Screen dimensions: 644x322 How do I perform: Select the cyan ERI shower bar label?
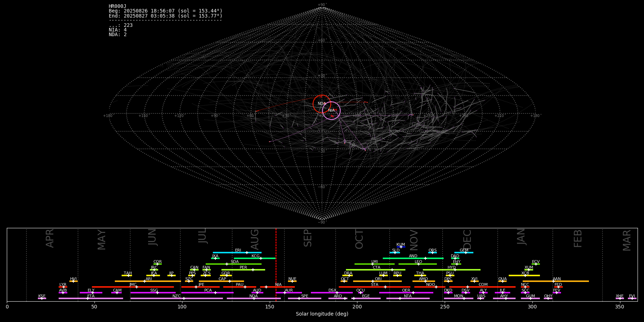click(238, 250)
